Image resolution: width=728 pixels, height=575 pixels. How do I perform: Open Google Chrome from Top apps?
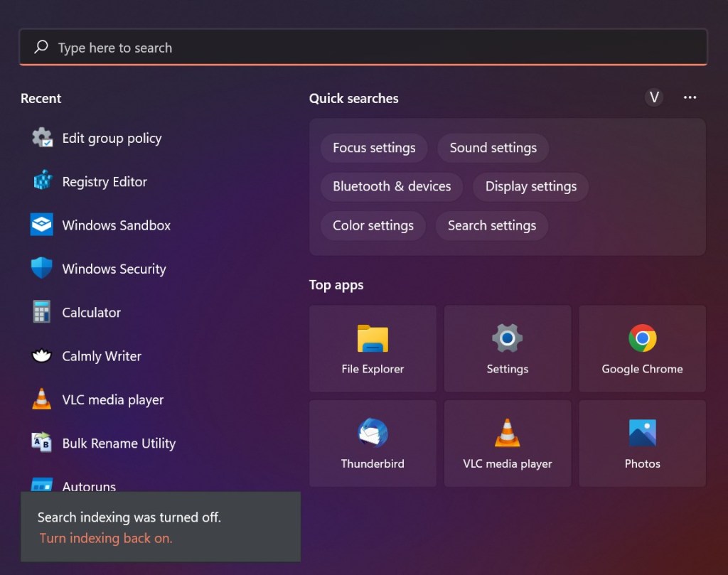642,349
